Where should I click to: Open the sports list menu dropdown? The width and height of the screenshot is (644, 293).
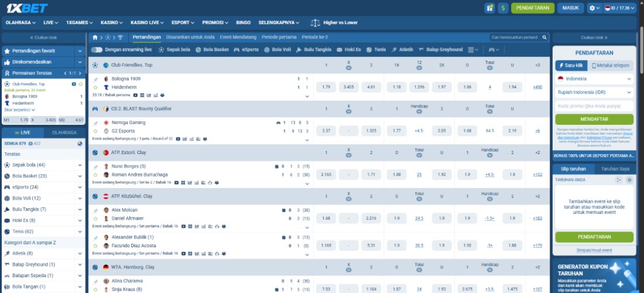point(473,50)
